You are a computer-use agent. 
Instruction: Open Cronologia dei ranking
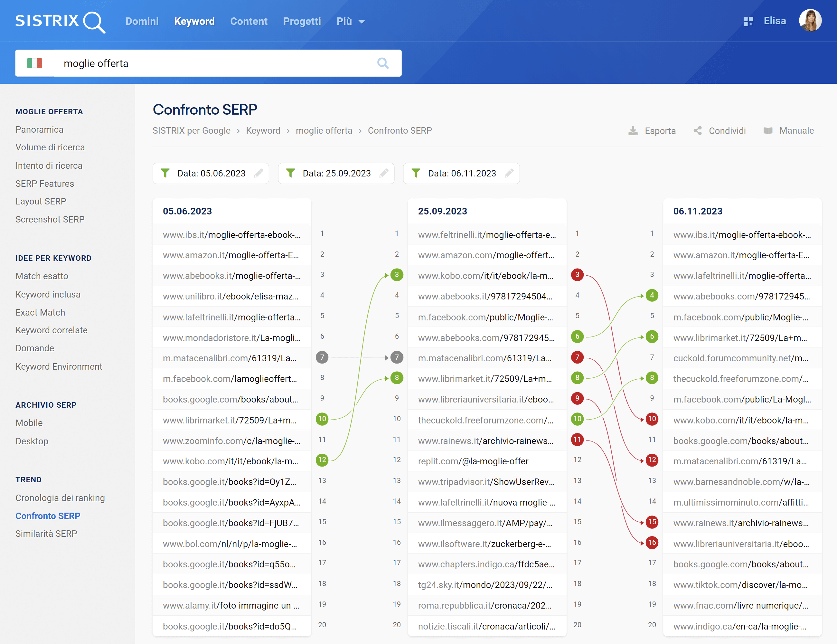[x=60, y=498]
